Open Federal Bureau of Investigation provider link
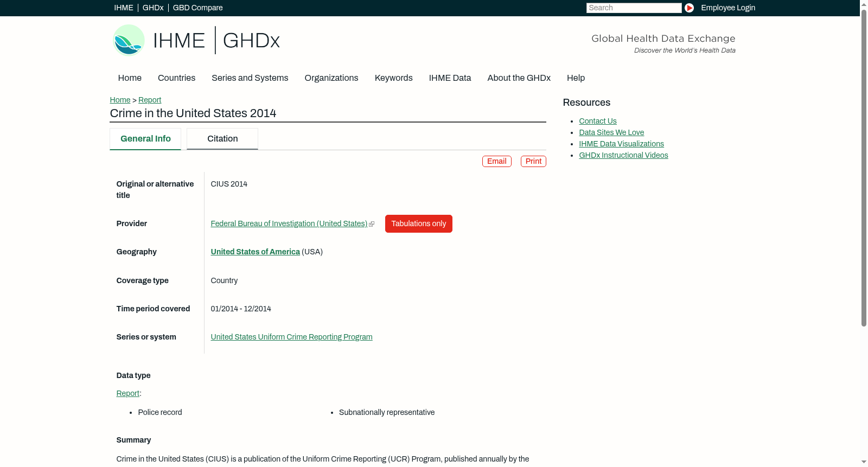Screen dimensions: 868x467 coord(289,223)
